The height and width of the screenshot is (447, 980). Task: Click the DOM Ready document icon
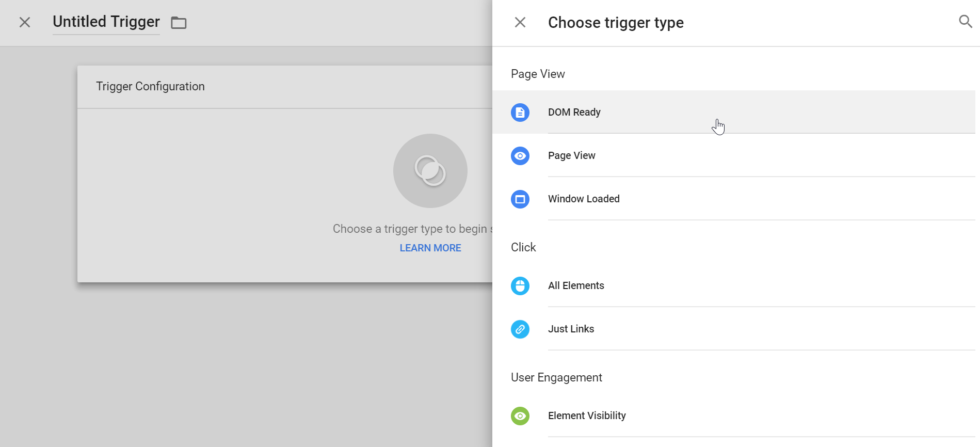tap(520, 112)
